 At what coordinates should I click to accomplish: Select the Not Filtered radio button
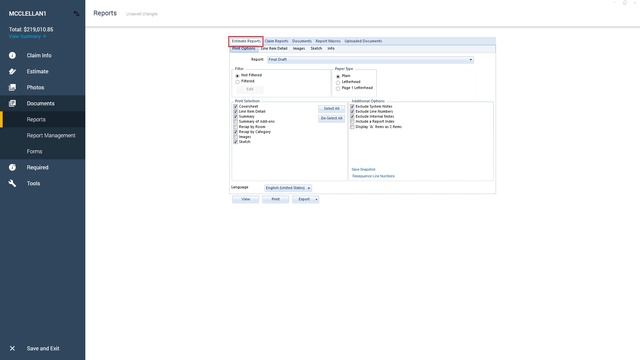(237, 76)
